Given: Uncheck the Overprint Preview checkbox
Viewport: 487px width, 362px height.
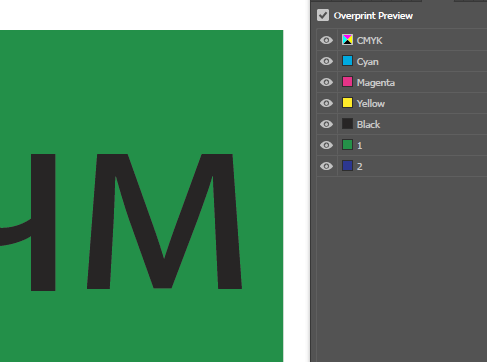Looking at the screenshot, I should pos(323,15).
